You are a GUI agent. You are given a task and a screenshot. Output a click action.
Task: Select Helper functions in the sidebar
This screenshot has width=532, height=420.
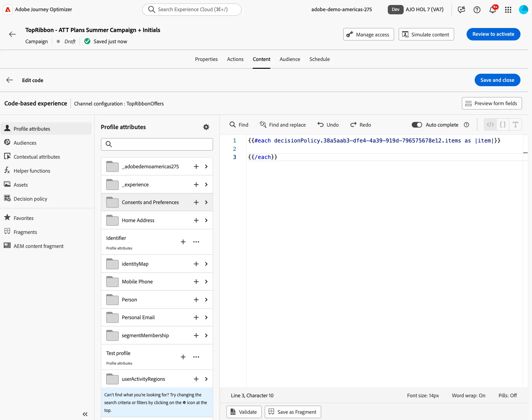pyautogui.click(x=46, y=171)
